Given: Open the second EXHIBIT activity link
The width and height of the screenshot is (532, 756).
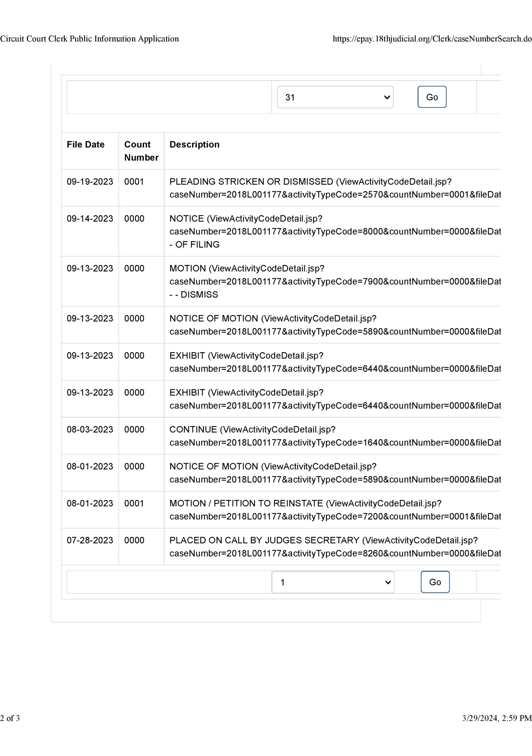Looking at the screenshot, I should click(335, 399).
